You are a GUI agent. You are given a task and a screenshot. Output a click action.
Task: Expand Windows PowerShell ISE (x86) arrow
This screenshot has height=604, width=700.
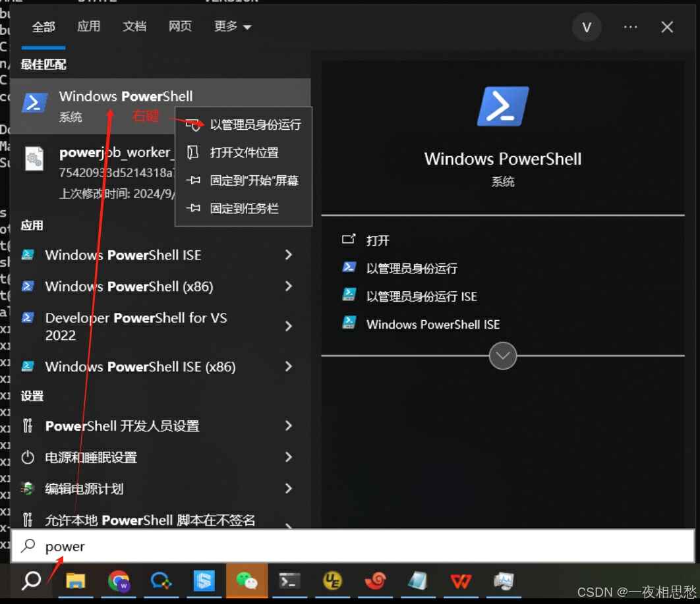click(x=289, y=366)
